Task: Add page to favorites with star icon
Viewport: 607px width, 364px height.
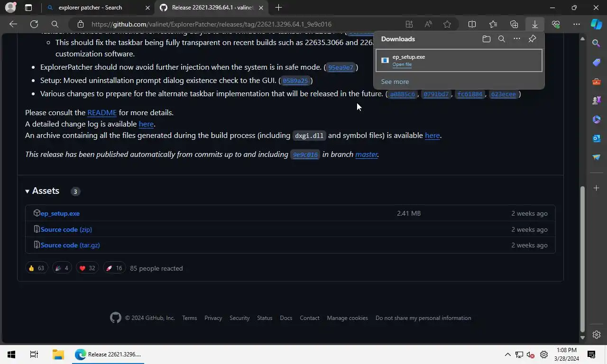Action: tap(447, 24)
